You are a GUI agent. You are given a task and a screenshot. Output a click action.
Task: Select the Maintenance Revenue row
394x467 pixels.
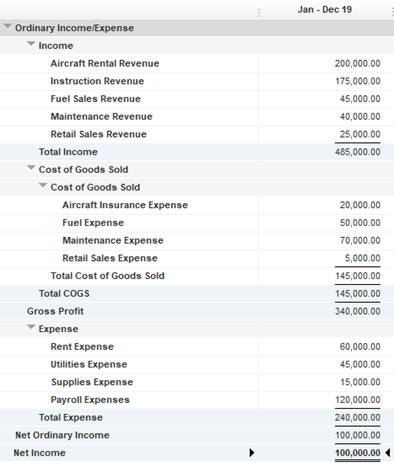click(x=197, y=116)
